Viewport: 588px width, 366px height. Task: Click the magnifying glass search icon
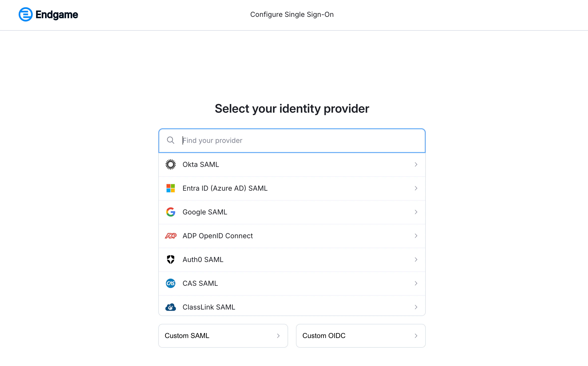(x=170, y=140)
